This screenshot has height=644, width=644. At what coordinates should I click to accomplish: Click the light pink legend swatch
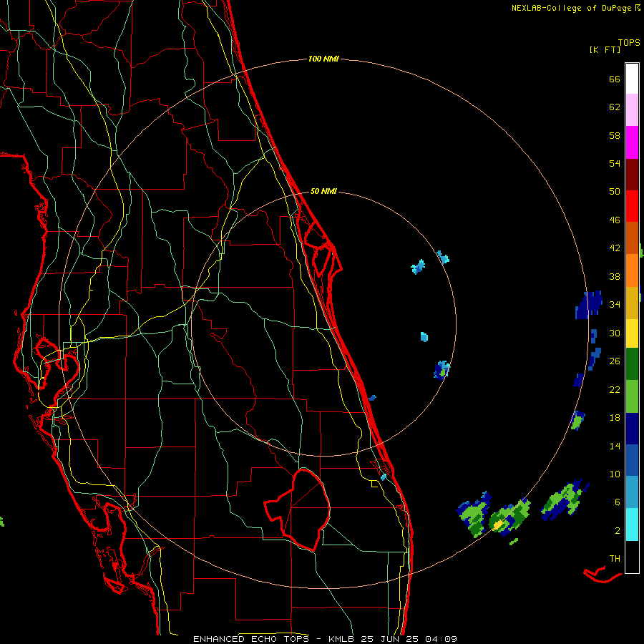coord(632,110)
